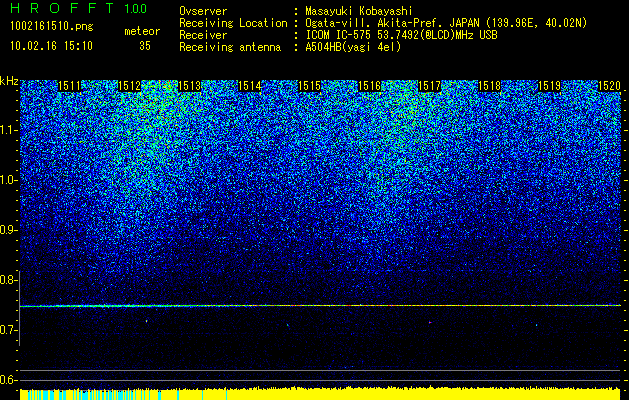This screenshot has height=400, width=629.
Task: Click the 1515 time marker
Action: point(309,86)
